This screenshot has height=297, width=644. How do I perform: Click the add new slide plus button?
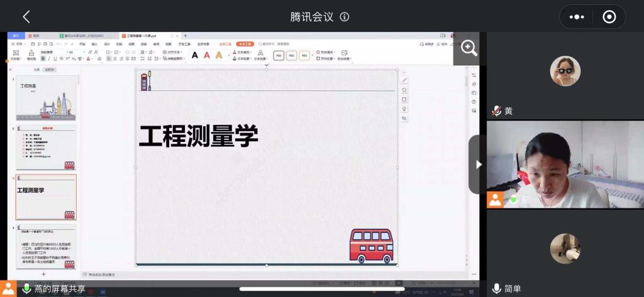tap(43, 274)
